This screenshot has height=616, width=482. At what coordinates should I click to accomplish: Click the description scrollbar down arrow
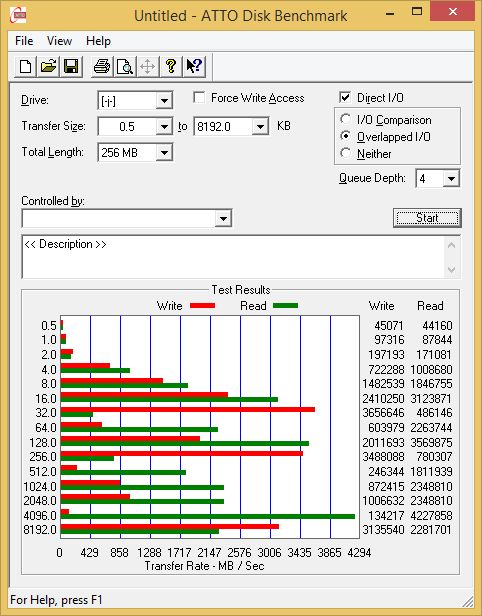pyautogui.click(x=451, y=270)
